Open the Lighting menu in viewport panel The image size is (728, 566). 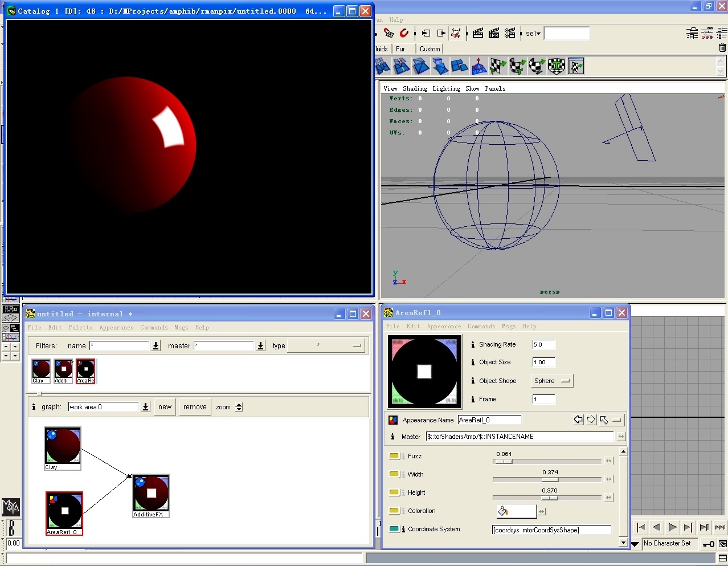(x=446, y=88)
